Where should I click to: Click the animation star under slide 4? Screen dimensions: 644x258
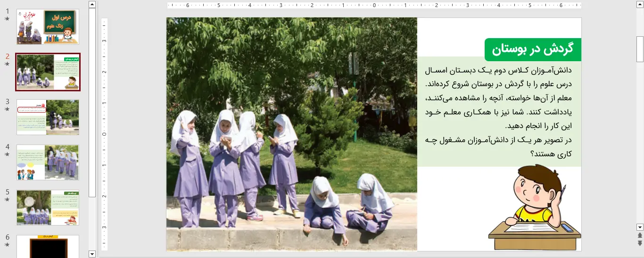click(x=7, y=154)
